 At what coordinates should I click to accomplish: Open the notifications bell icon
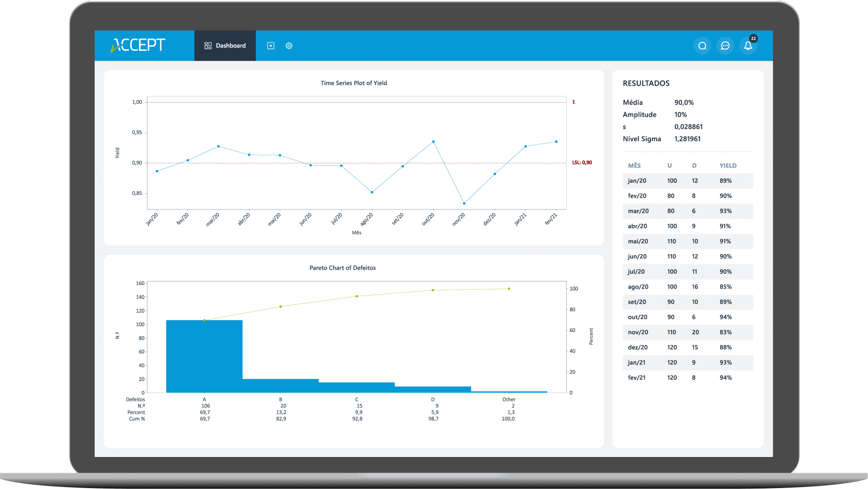coord(748,46)
